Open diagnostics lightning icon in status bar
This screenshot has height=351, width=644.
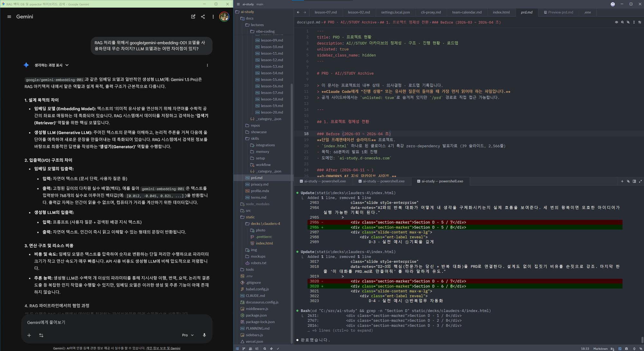click(271, 349)
